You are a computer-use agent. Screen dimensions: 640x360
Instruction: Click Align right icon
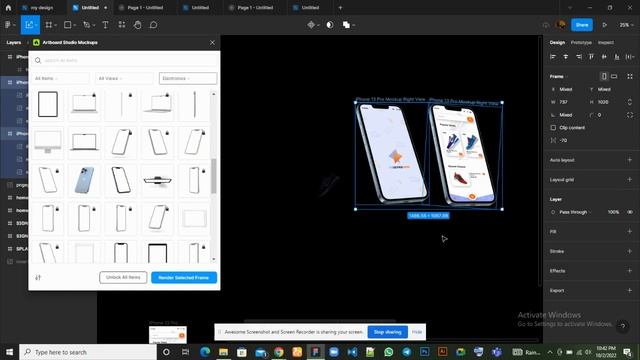pos(579,57)
